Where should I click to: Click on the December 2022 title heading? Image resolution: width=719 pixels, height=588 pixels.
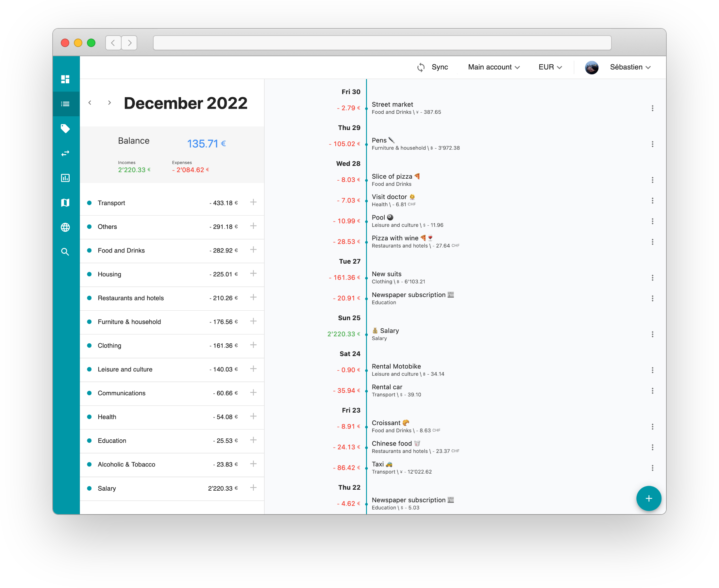point(185,103)
